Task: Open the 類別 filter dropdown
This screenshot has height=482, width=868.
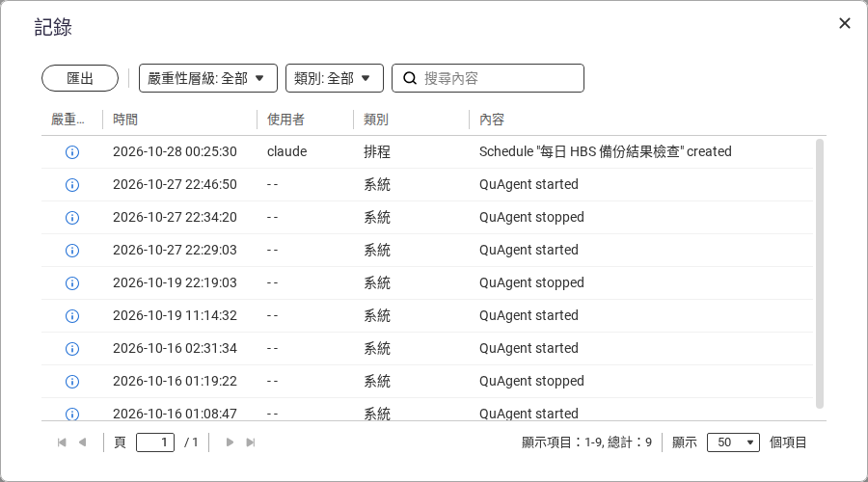Action: tap(335, 78)
